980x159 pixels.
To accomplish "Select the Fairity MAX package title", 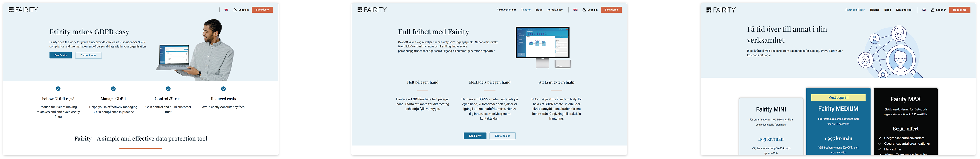I will 905,99.
